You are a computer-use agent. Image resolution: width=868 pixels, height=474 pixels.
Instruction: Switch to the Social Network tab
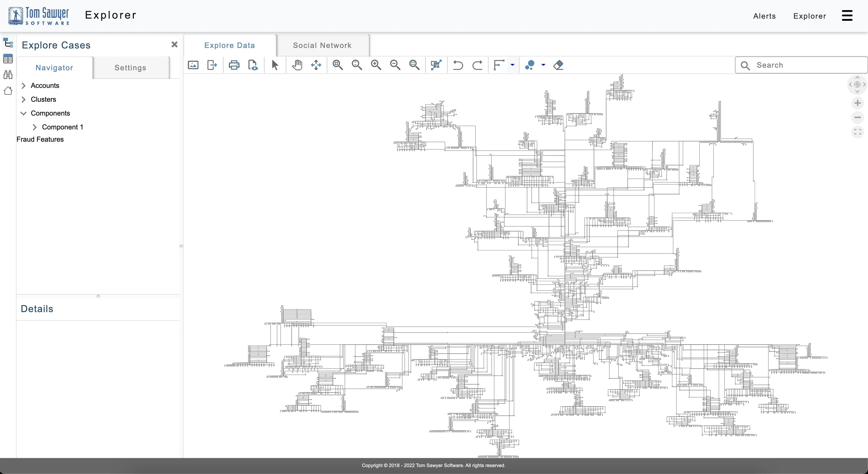coord(322,45)
